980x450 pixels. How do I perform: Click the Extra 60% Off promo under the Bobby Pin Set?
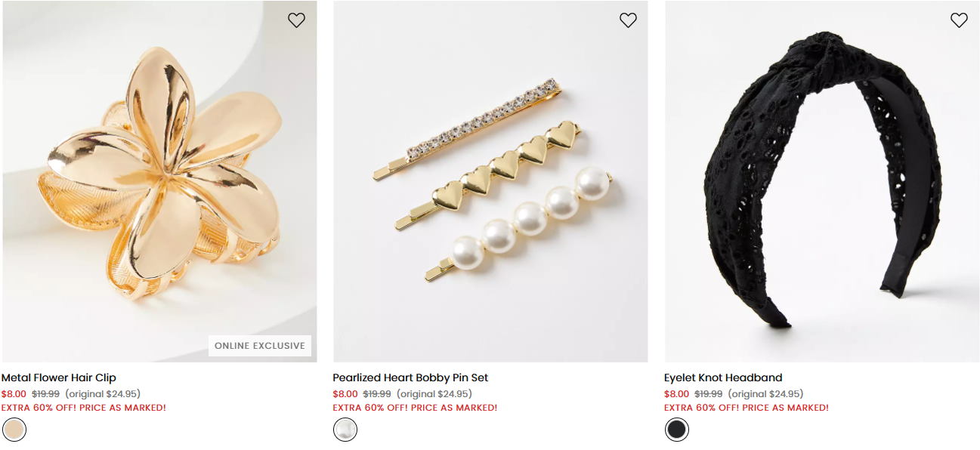(415, 408)
